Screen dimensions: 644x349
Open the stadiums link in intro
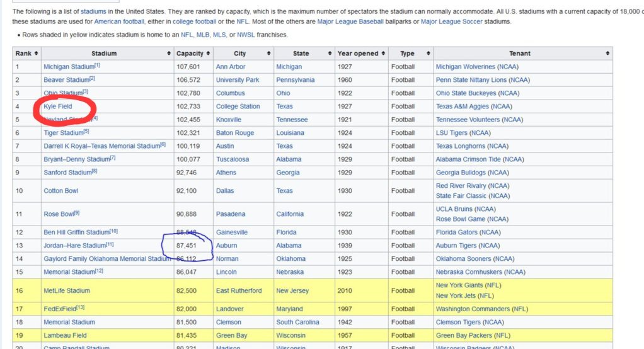point(93,11)
